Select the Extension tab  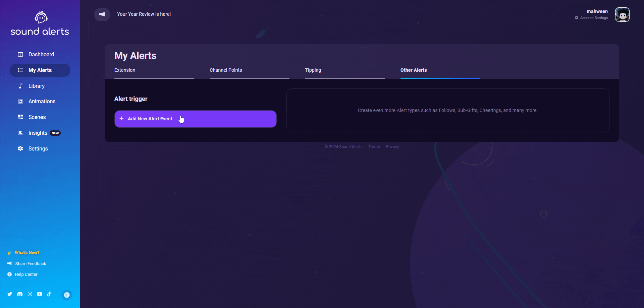[124, 70]
